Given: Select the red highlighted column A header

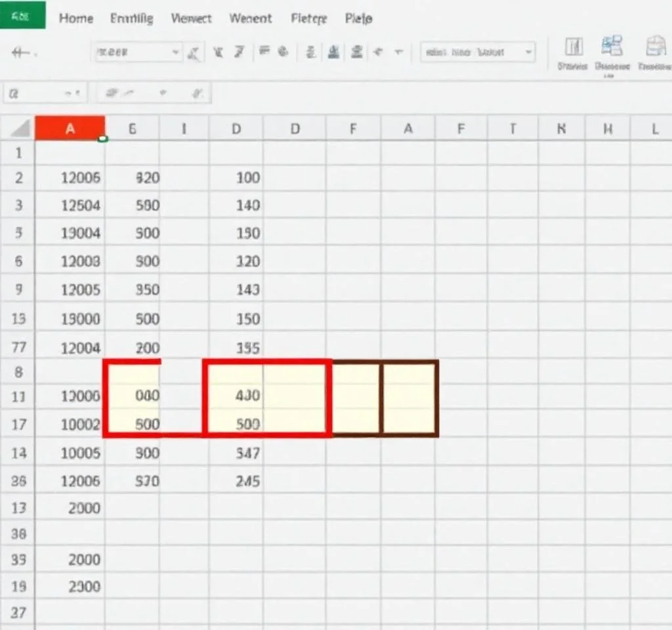Looking at the screenshot, I should [70, 129].
